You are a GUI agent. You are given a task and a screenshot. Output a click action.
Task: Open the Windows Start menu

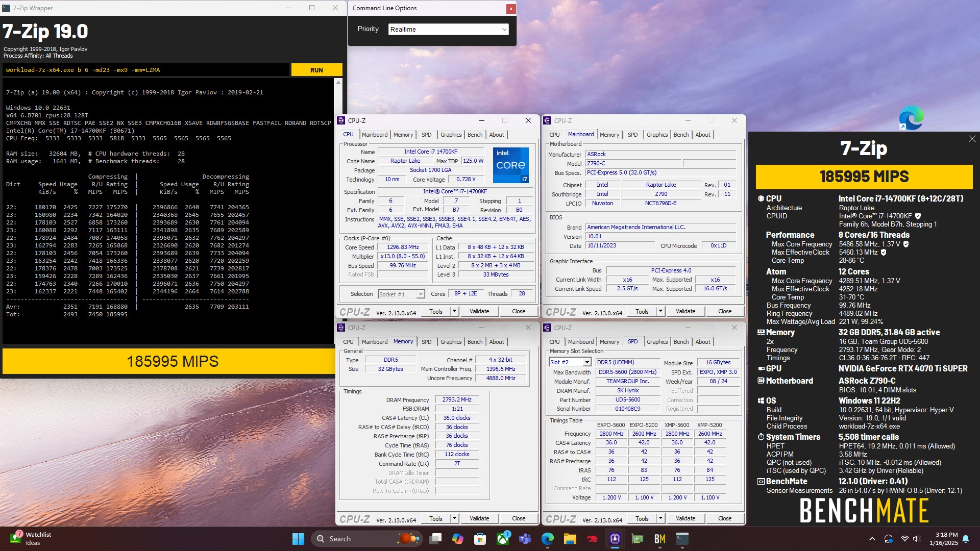(x=298, y=539)
